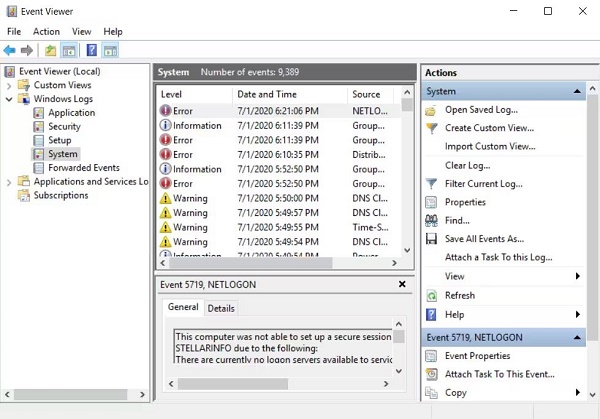Click the event list vertical scrollbar
The image size is (600, 419).
pos(407,180)
